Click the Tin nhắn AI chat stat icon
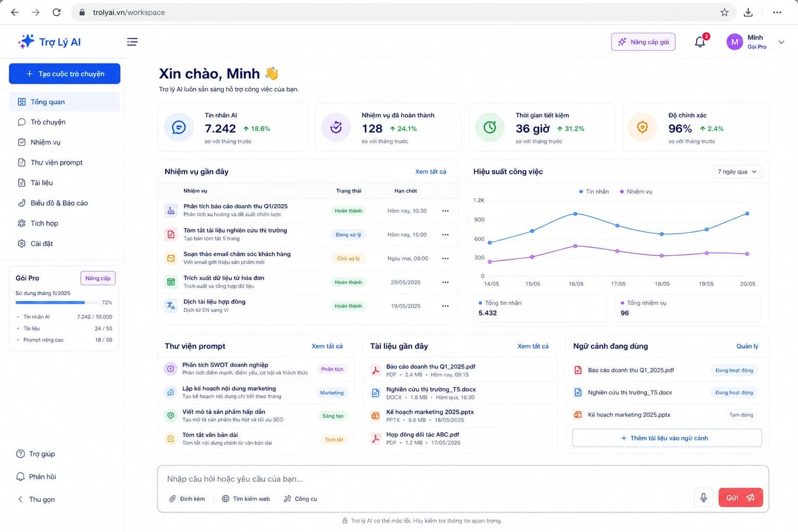Image resolution: width=798 pixels, height=532 pixels. [179, 127]
